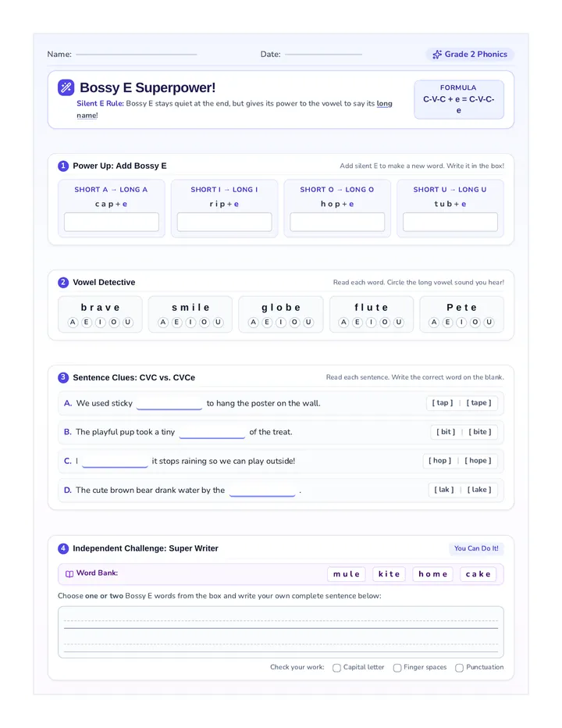Click the number 1 badge for Power Up

click(x=63, y=166)
